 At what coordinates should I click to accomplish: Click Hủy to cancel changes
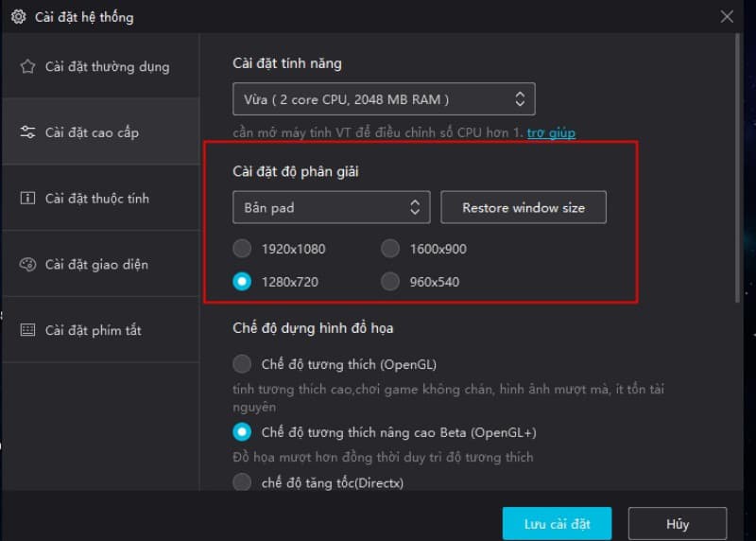[678, 524]
